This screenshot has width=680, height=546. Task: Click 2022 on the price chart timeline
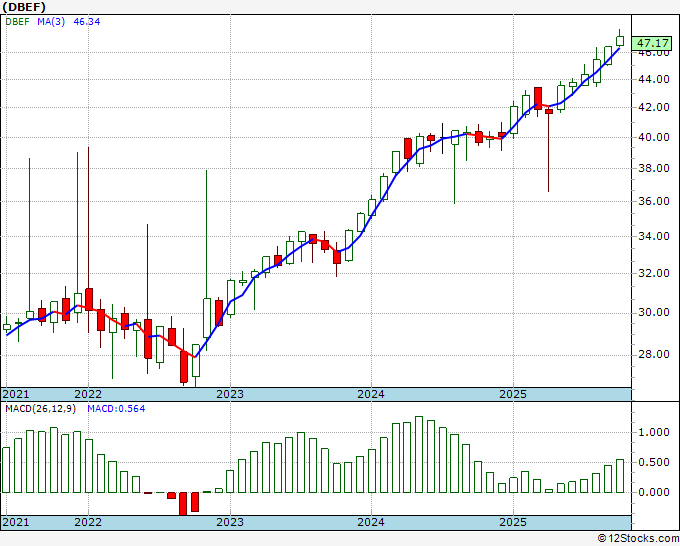point(88,394)
